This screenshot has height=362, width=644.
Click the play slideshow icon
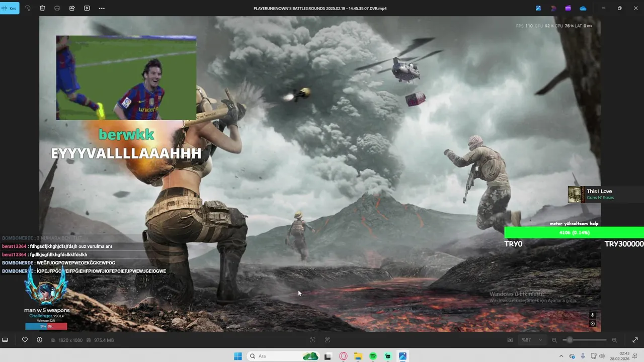87,8
